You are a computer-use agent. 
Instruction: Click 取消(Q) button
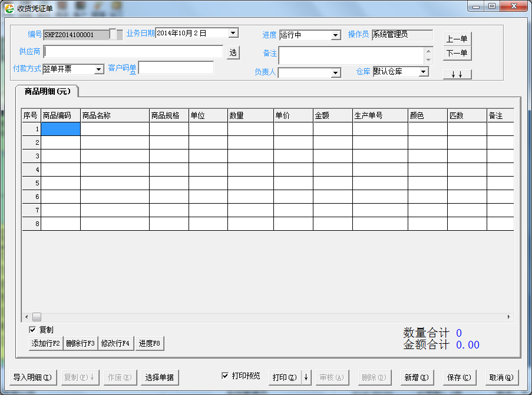501,377
